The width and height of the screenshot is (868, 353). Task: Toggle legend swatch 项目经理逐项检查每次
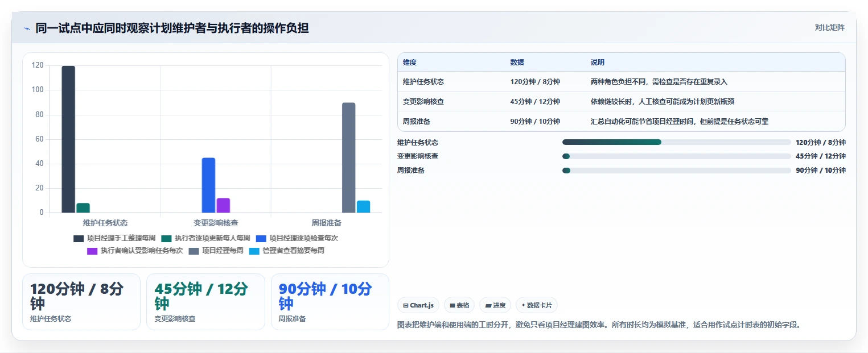pyautogui.click(x=261, y=238)
